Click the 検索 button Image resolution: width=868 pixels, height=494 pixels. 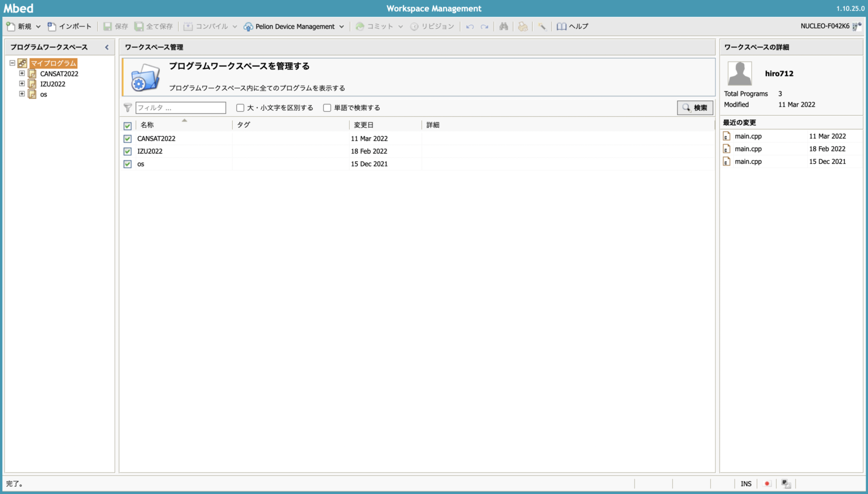pos(695,107)
